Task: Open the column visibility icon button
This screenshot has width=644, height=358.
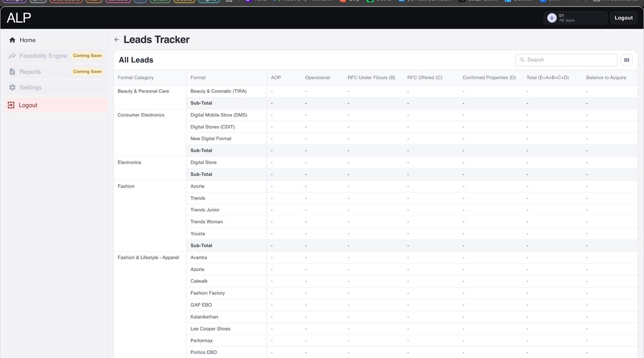Action: [x=626, y=60]
